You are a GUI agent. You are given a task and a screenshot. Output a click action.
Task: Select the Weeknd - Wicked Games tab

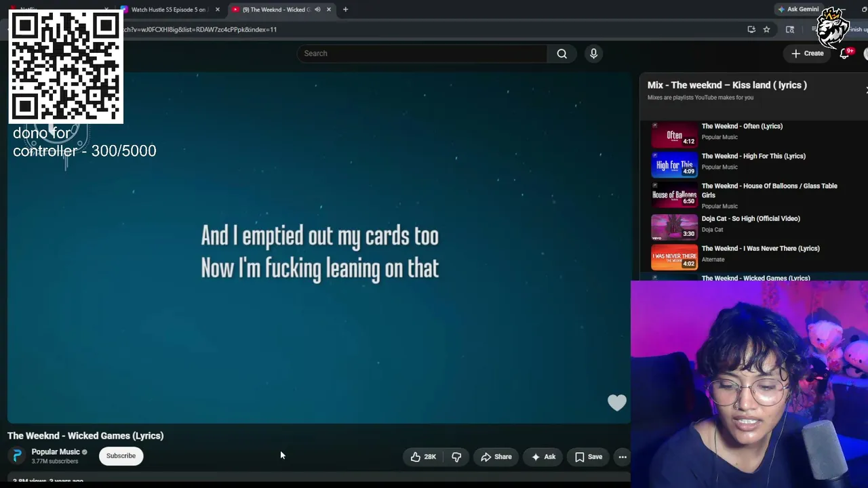281,9
